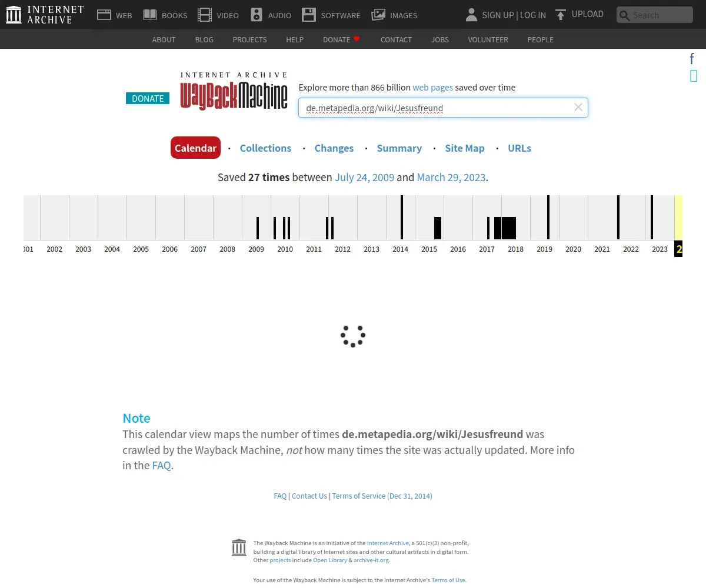The width and height of the screenshot is (706, 588).
Task: Open Terms of Service (Dec 31, 2014)
Action: point(382,496)
